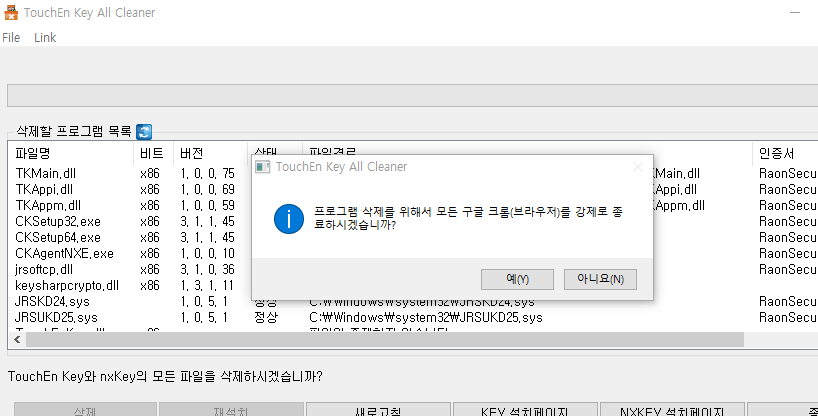
Task: Click 정상 status of JRSUKD25.sys
Action: (266, 318)
